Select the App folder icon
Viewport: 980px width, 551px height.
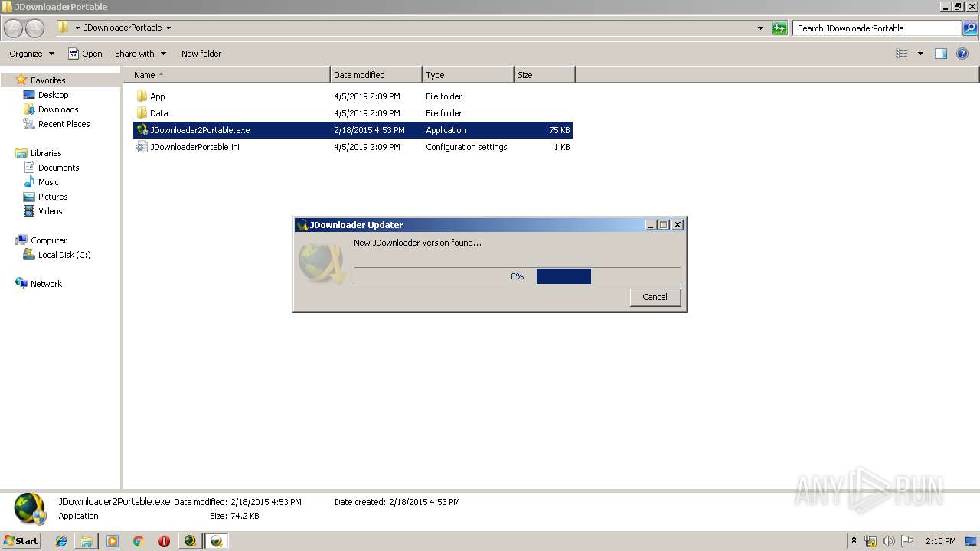[x=142, y=96]
